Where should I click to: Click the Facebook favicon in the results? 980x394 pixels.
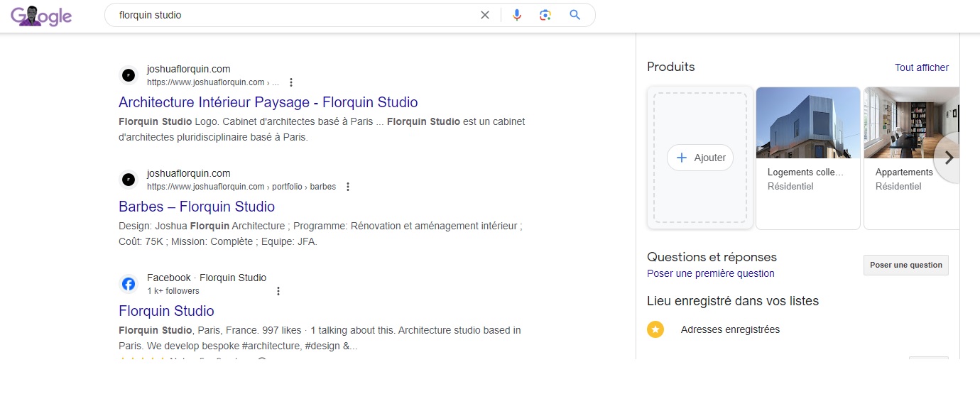pos(129,284)
